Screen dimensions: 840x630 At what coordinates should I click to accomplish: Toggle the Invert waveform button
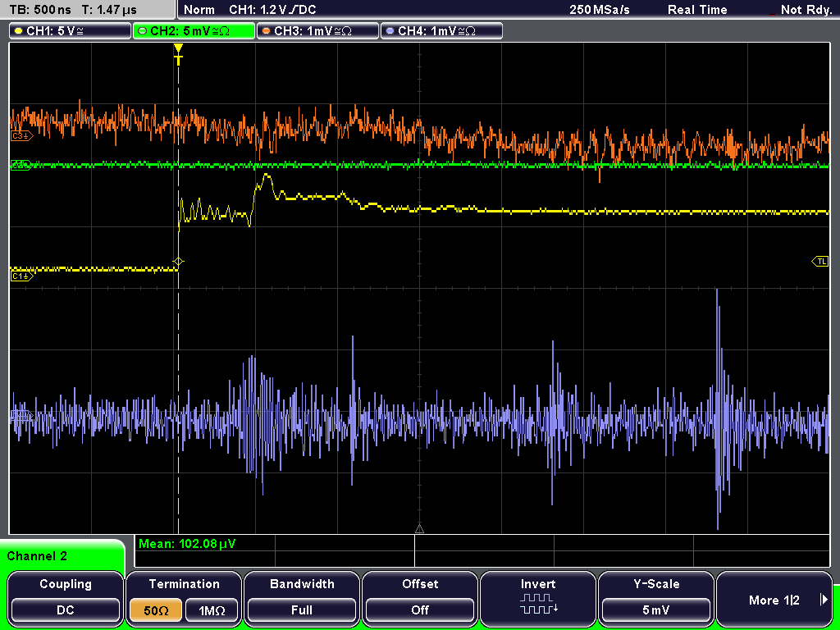click(x=538, y=597)
